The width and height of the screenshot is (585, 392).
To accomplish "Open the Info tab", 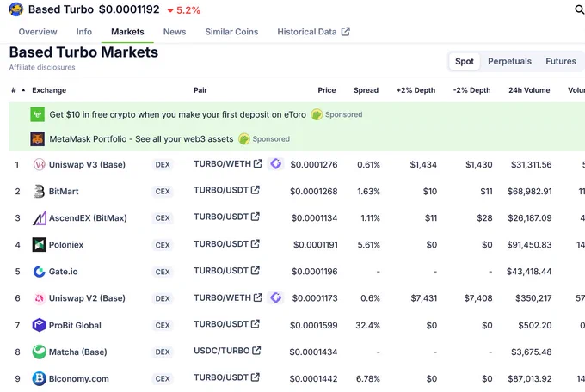I will click(x=84, y=32).
